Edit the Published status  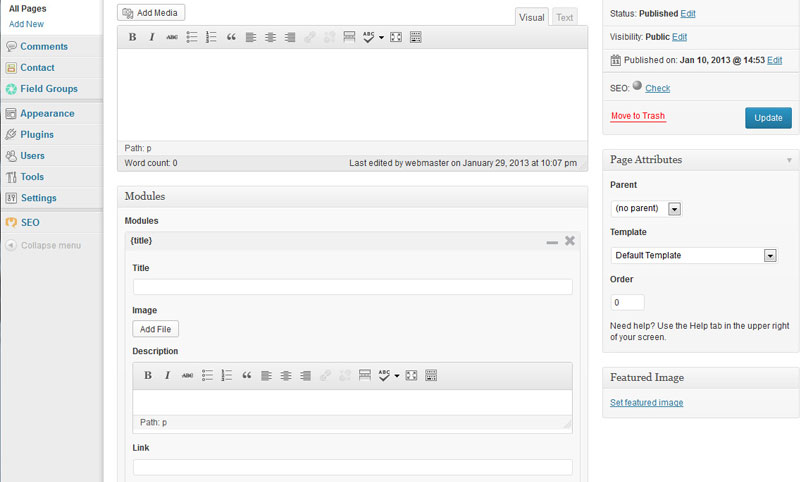pos(688,14)
